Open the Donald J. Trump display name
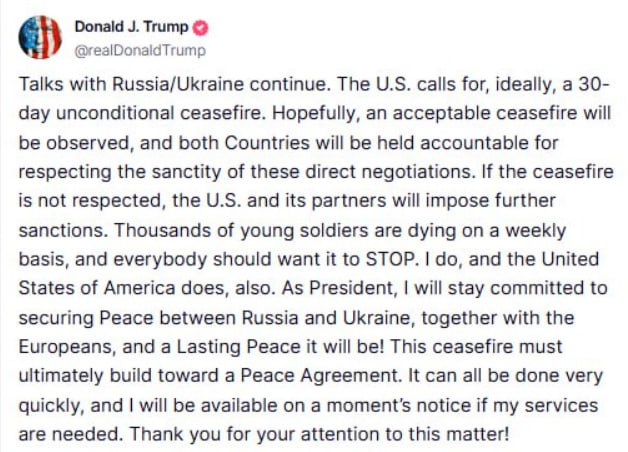628x452 pixels. pos(133,27)
